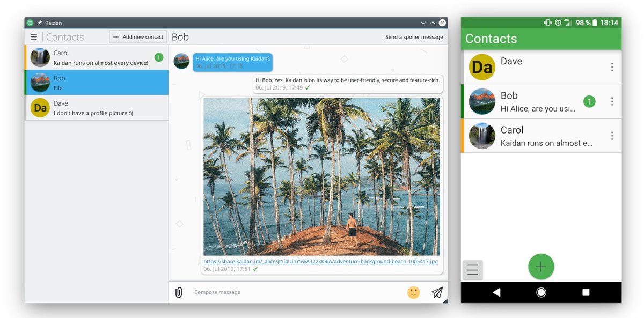Select Send a spoiler message

tap(414, 37)
